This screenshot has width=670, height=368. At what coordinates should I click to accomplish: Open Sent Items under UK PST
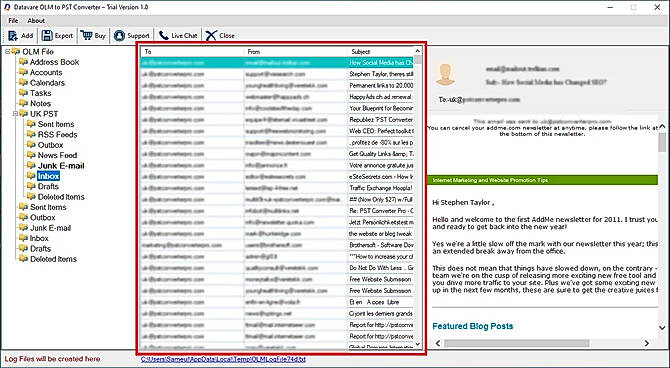(x=56, y=124)
